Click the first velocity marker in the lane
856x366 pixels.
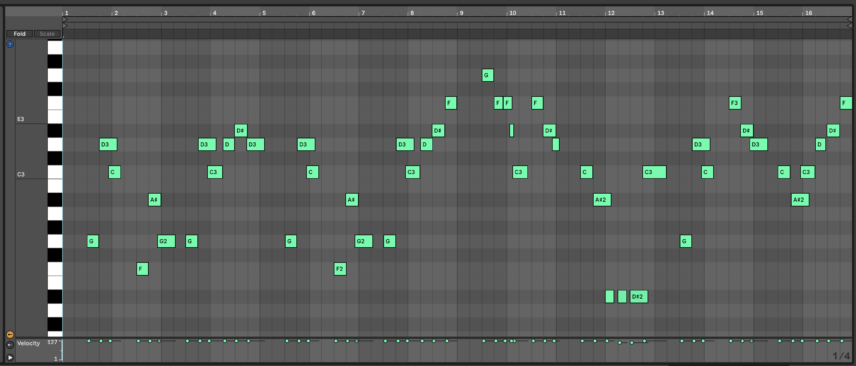click(89, 341)
